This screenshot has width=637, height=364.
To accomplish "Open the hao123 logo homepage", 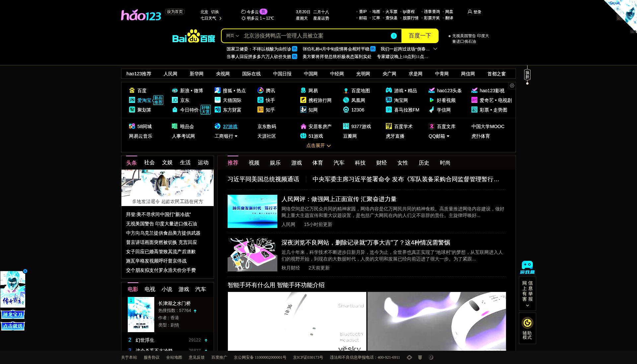I will (x=141, y=15).
